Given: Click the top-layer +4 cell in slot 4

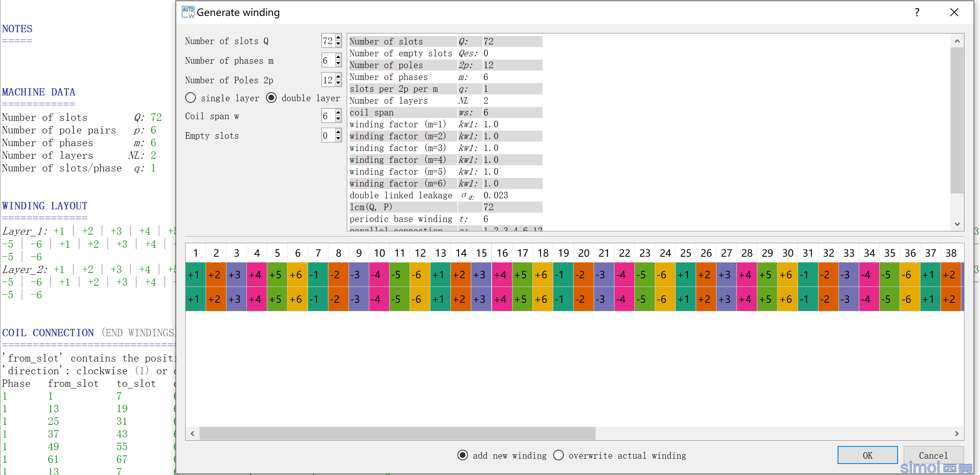Looking at the screenshot, I should click(x=257, y=275).
